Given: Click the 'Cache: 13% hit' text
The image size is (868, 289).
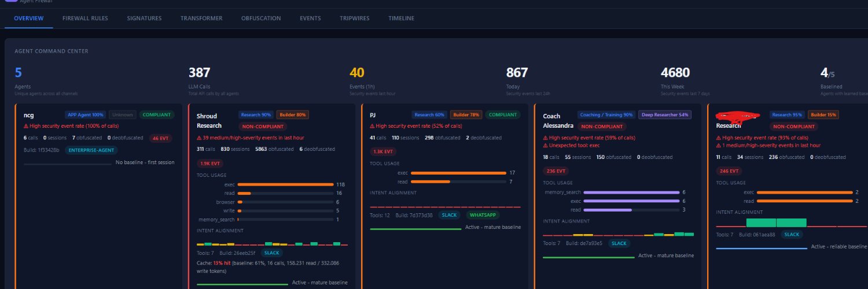Looking at the screenshot, I should coord(214,262).
